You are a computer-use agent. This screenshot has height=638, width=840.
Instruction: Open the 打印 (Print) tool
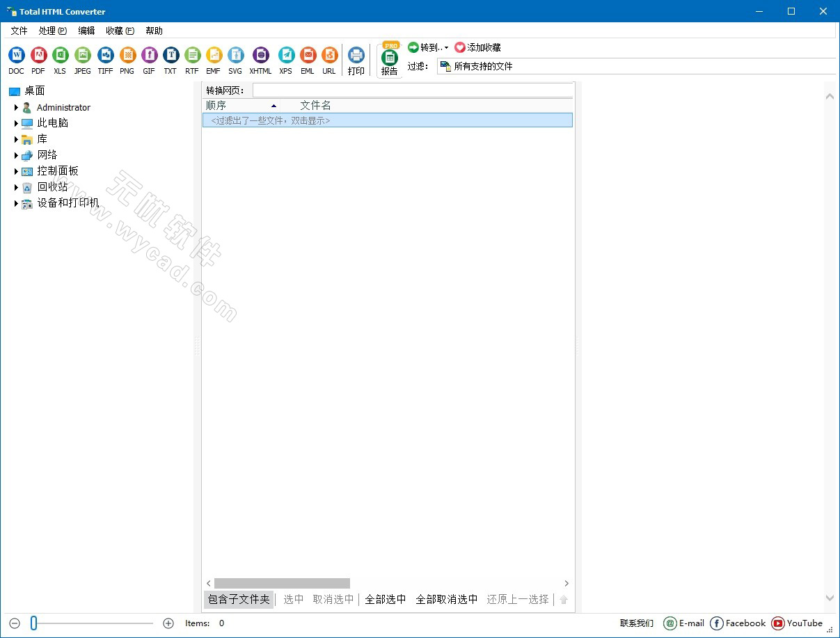(356, 59)
